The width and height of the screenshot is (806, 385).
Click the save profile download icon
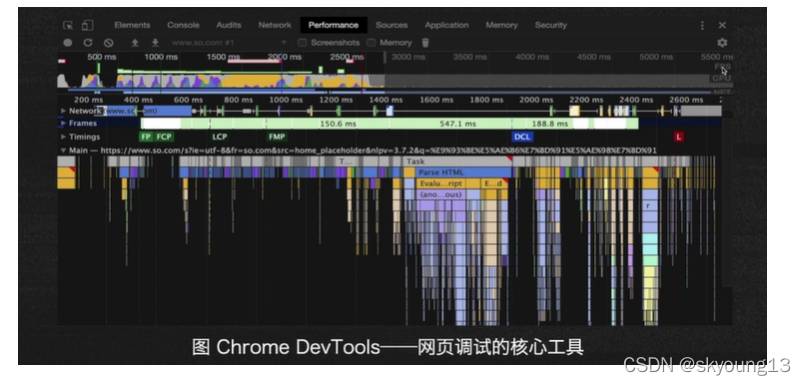pyautogui.click(x=155, y=43)
